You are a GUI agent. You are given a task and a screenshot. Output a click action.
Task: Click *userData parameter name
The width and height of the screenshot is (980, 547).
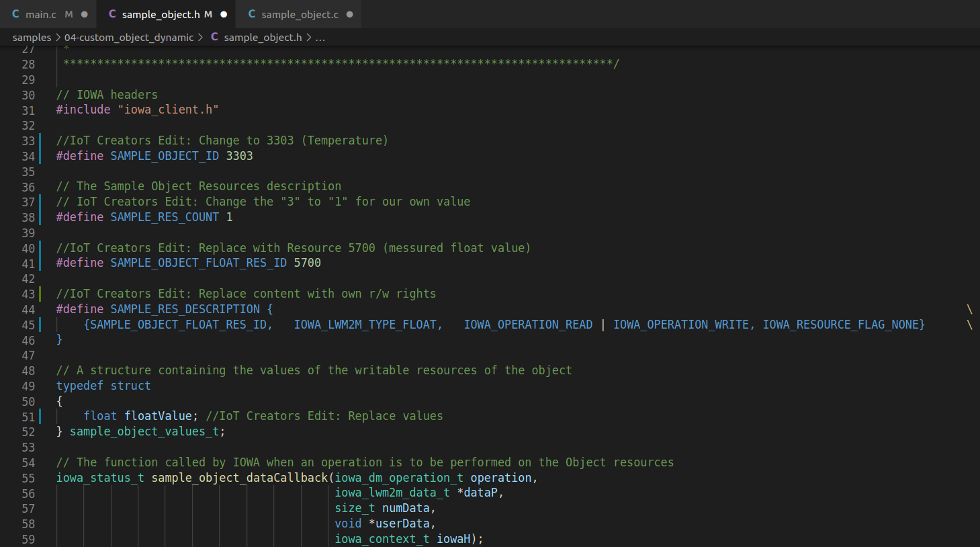tap(398, 523)
